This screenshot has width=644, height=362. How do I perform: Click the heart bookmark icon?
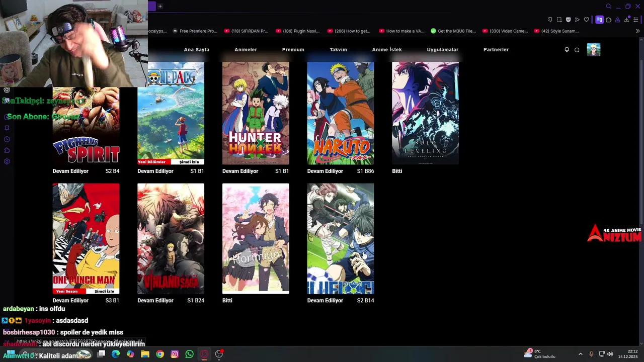pyautogui.click(x=586, y=20)
